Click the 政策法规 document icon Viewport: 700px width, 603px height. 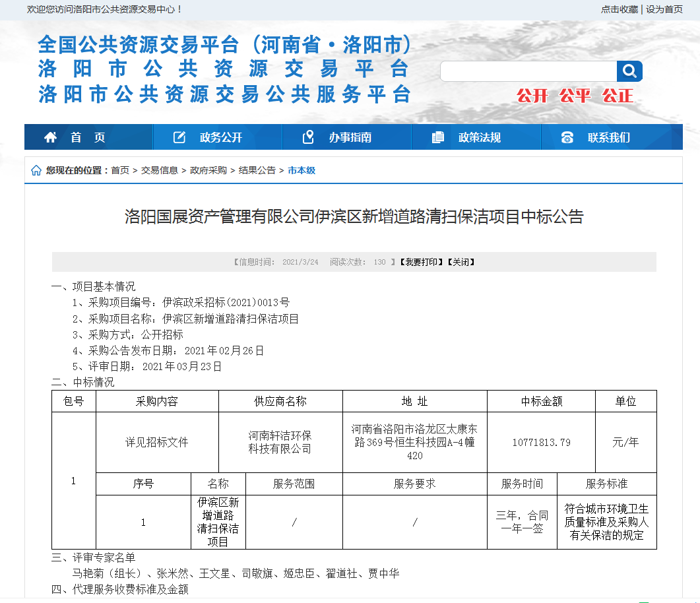[x=437, y=137]
